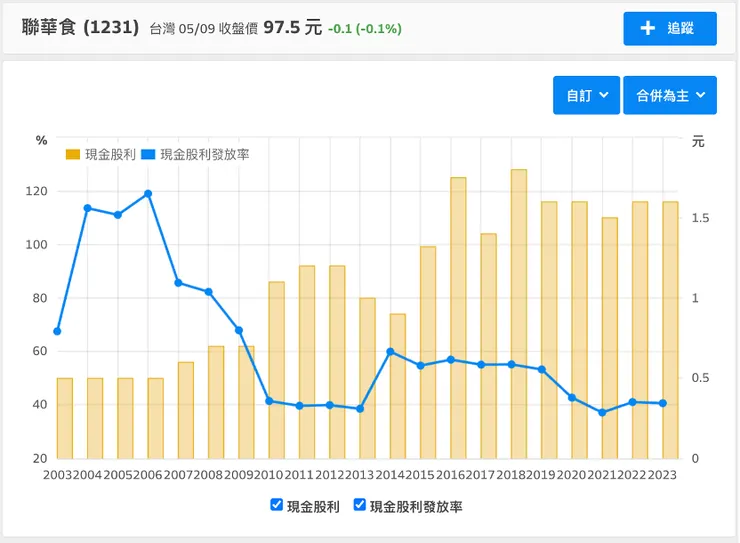Uncheck the 現金股利 checkbox
This screenshot has width=740, height=543.
click(277, 506)
